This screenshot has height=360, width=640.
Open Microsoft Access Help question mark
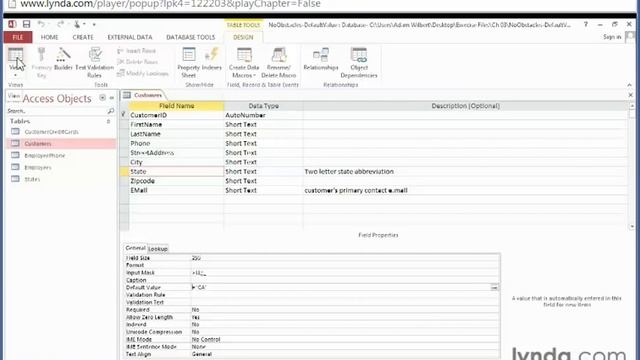pos(586,24)
